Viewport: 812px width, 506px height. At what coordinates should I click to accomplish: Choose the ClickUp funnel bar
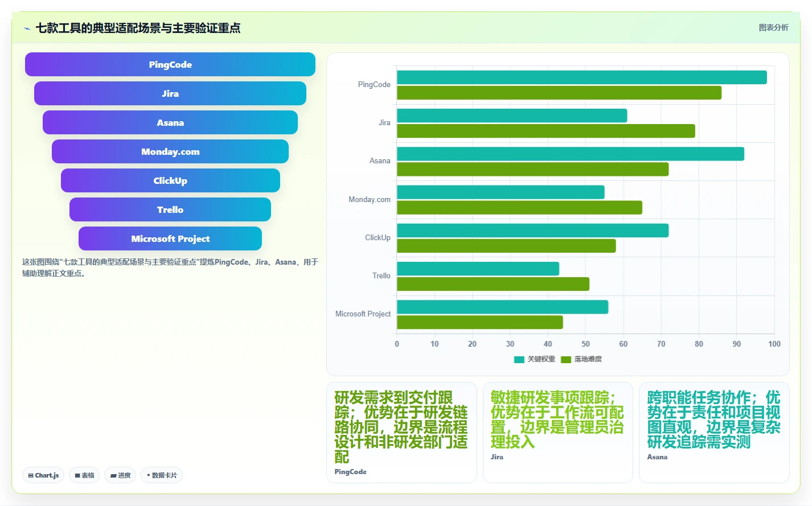coord(170,180)
